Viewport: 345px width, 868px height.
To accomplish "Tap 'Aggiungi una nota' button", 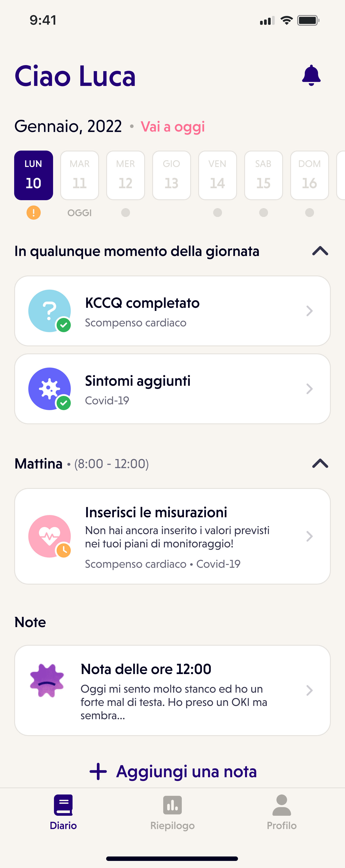I will pyautogui.click(x=173, y=771).
